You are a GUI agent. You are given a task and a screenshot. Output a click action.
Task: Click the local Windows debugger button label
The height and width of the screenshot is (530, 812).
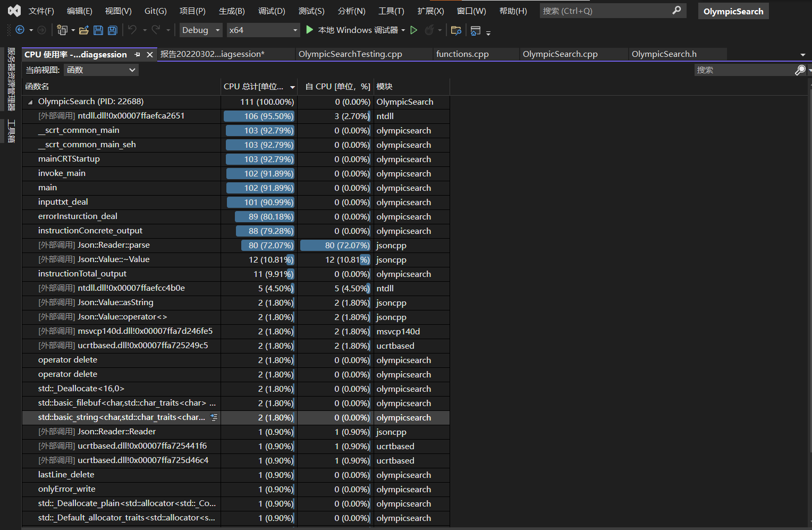point(358,30)
